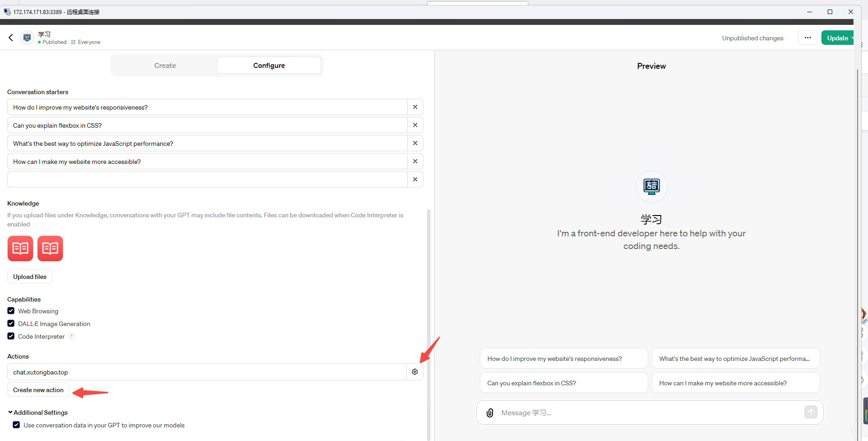Click the Create new action button
The image size is (868, 441).
pos(38,390)
